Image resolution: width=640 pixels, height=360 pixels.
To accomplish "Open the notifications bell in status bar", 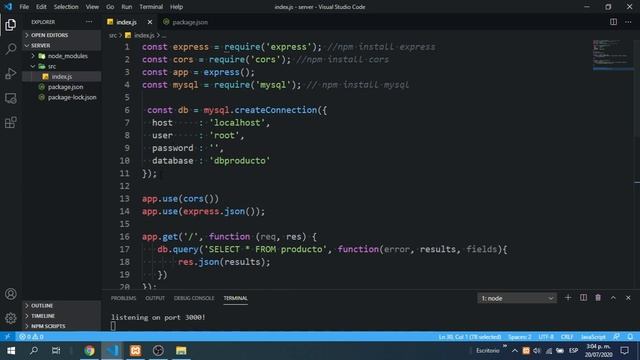I will pyautogui.click(x=630, y=337).
